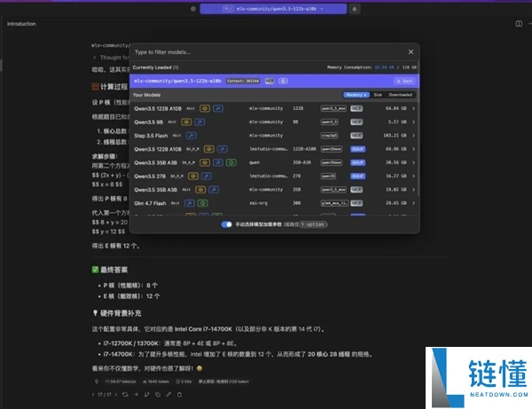This screenshot has height=409, width=532.
Task: Click vision icon in the loaded model bar
Action: pyautogui.click(x=283, y=81)
